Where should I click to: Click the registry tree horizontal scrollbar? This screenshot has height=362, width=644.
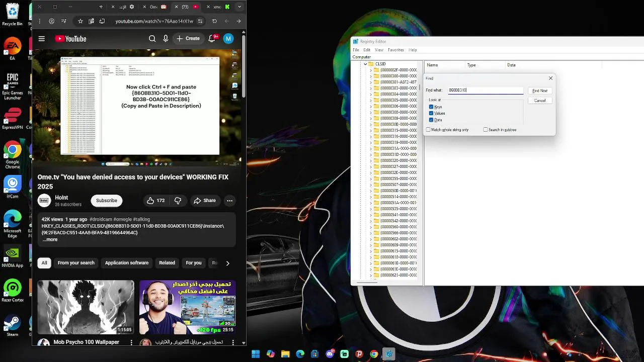coord(367,283)
